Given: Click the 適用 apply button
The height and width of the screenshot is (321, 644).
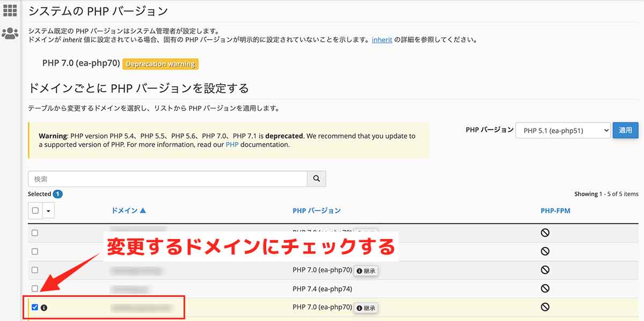Looking at the screenshot, I should (x=625, y=130).
